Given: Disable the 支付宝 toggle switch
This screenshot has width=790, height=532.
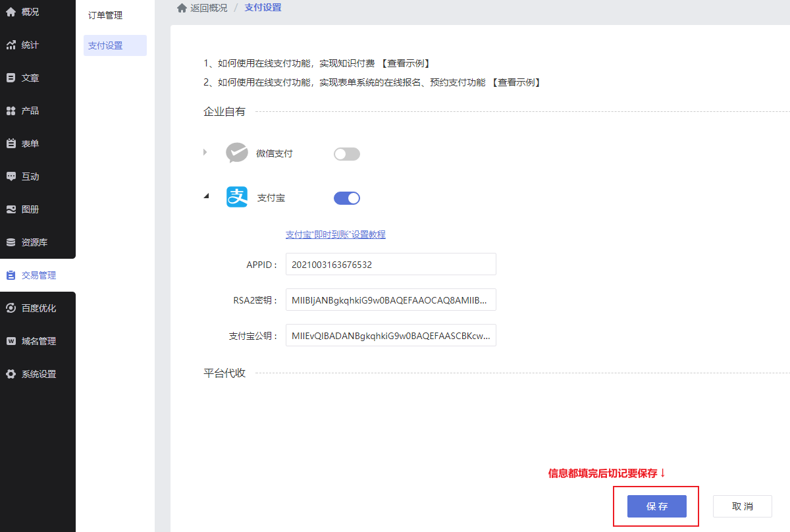Looking at the screenshot, I should (x=347, y=198).
